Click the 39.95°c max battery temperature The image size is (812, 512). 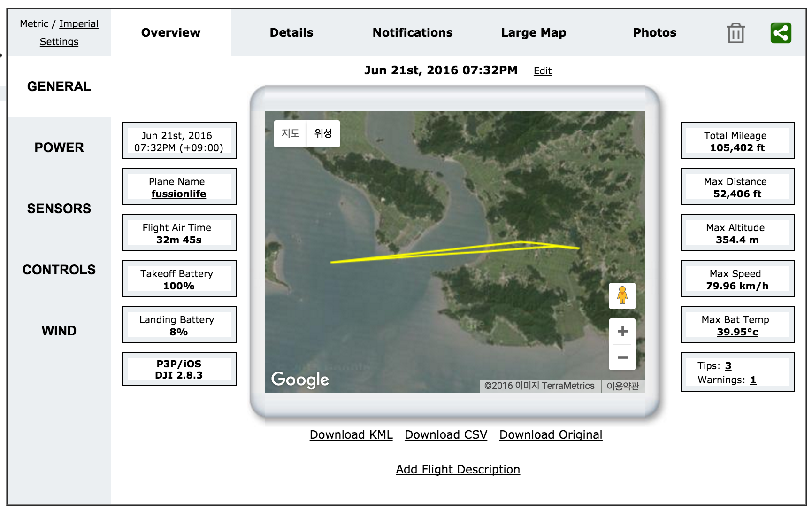coord(737,332)
